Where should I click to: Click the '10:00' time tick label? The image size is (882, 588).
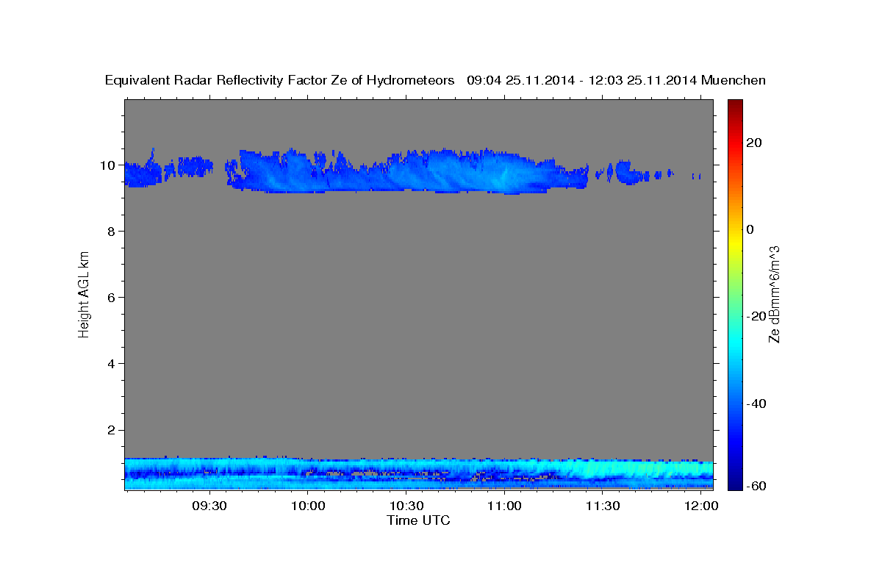[x=308, y=506]
